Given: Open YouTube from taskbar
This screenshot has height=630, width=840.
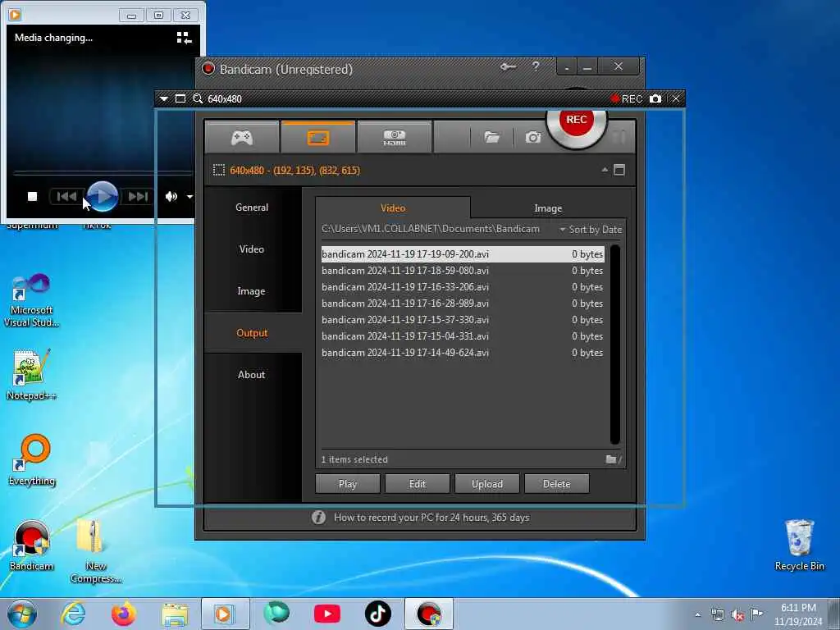Looking at the screenshot, I should [326, 614].
